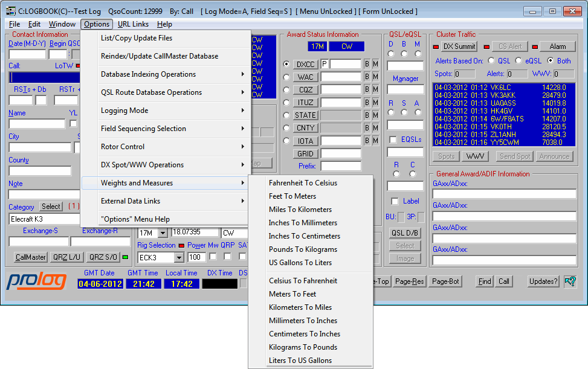Select the WAC award radio button
The image size is (588, 369).
point(286,77)
